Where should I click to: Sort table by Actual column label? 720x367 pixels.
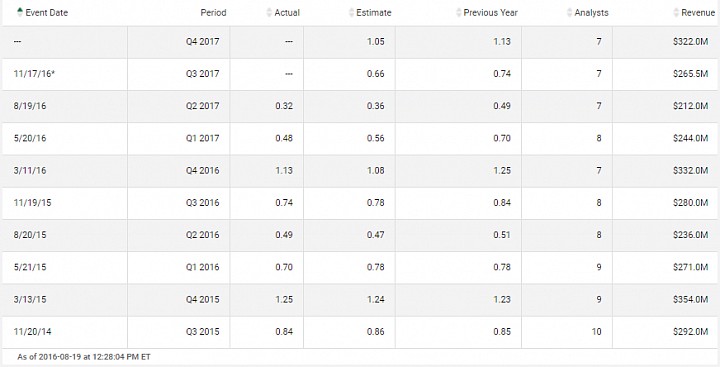tap(287, 13)
